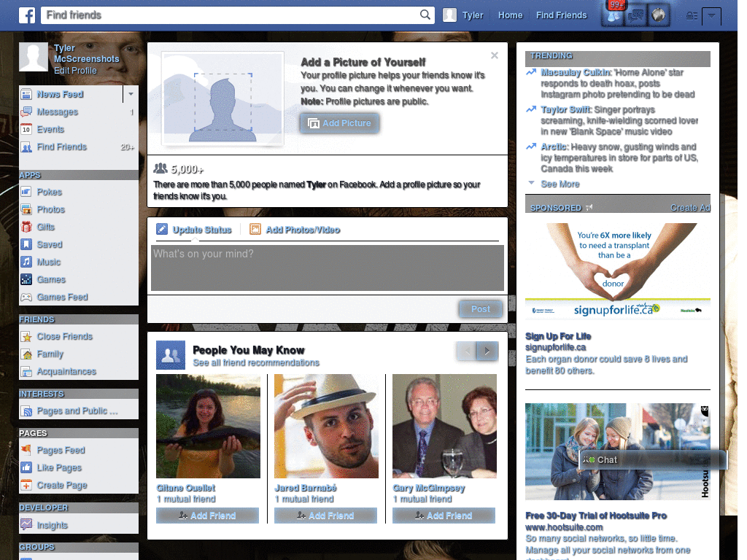Add Jared Barnabé as friend
This screenshot has height=560, width=747.
click(x=325, y=516)
